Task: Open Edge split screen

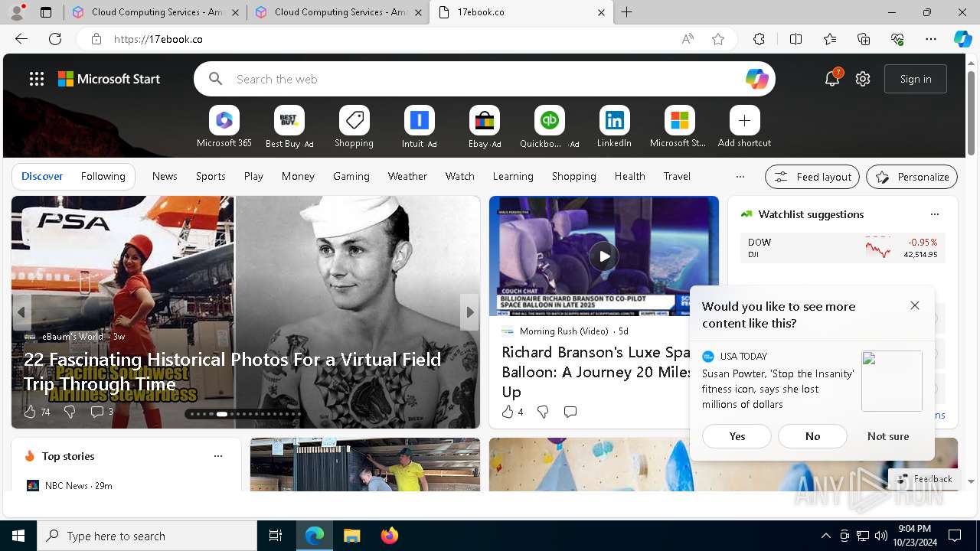Action: click(795, 39)
